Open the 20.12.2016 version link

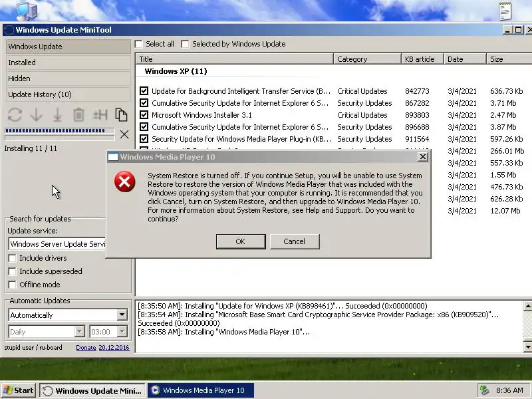(x=114, y=347)
